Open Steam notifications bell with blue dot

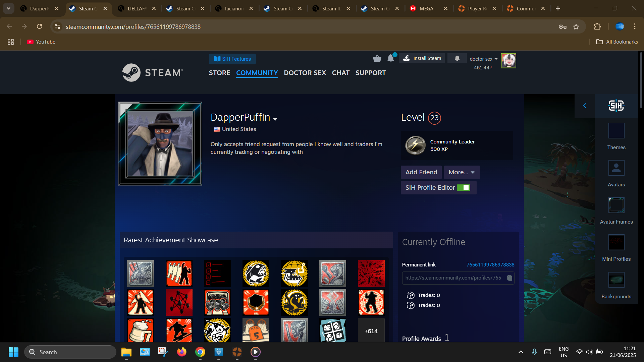(x=391, y=58)
